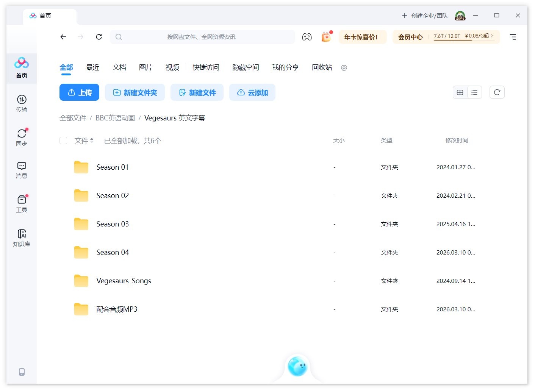The width and height of the screenshot is (535, 392).
Task: Switch to grid view layout
Action: [460, 92]
